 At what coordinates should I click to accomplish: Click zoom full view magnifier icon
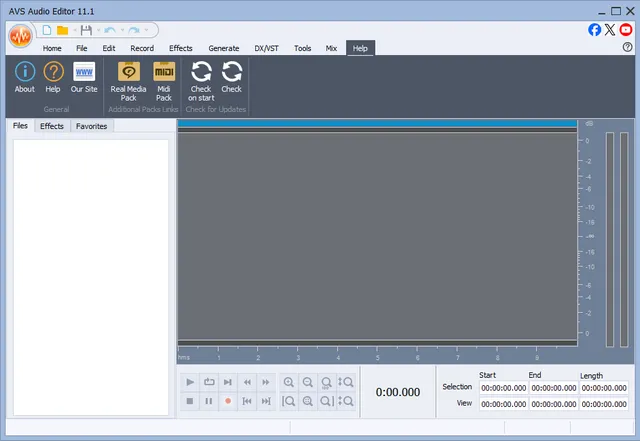pyautogui.click(x=327, y=382)
